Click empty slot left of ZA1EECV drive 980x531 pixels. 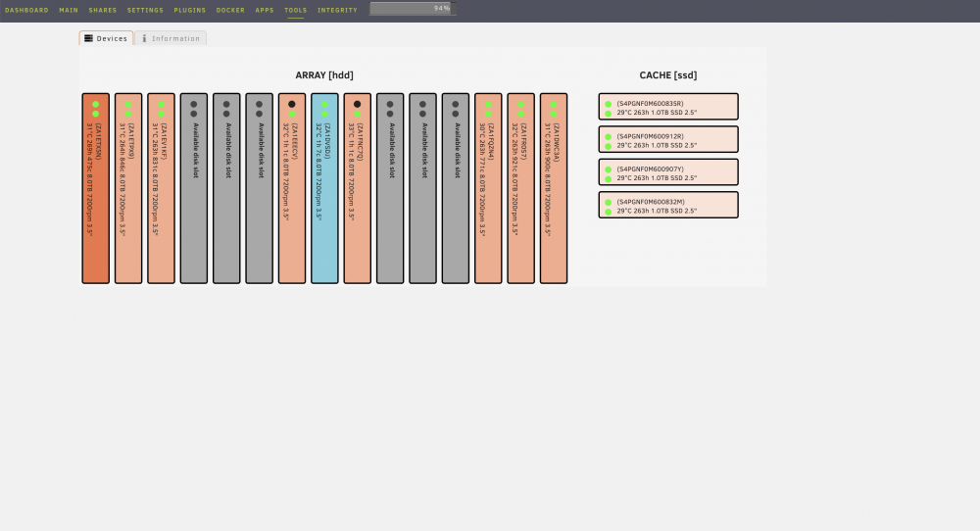click(x=260, y=188)
